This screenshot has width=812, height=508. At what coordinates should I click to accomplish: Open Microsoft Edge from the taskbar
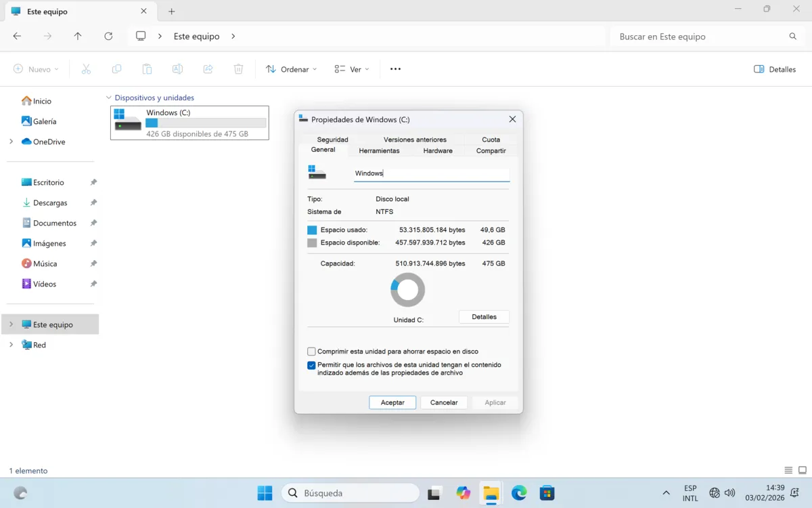[x=519, y=493]
